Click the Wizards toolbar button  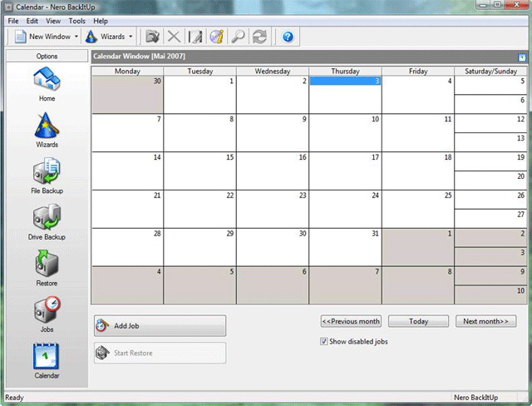105,37
